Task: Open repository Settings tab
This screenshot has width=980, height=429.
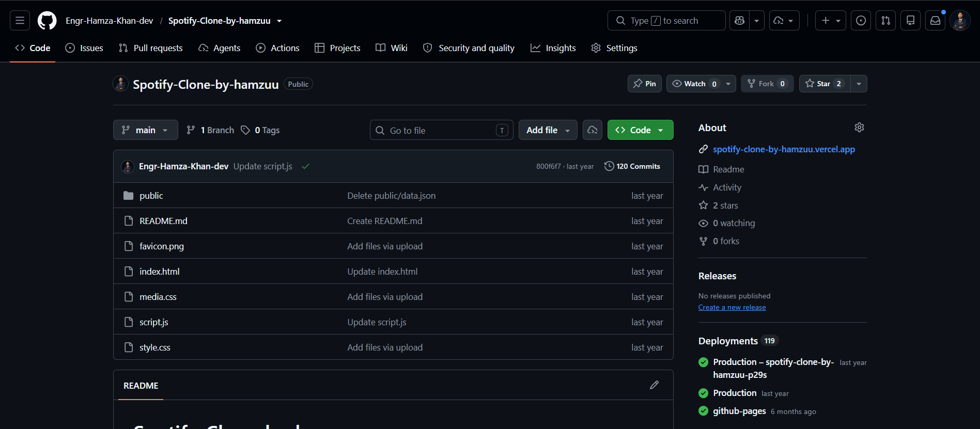Action: coord(614,48)
